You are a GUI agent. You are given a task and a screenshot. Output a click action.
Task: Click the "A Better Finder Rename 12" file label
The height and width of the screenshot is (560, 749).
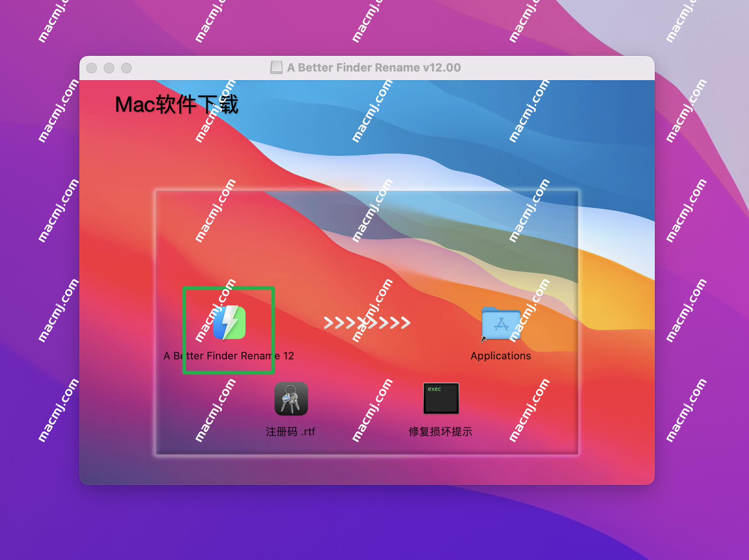coord(229,356)
